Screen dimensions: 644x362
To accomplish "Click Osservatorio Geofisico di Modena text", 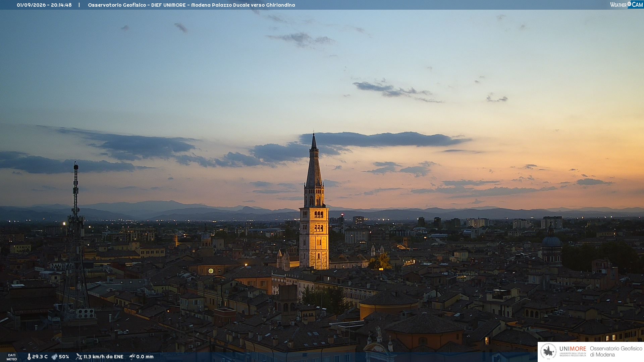I will click(x=616, y=352).
